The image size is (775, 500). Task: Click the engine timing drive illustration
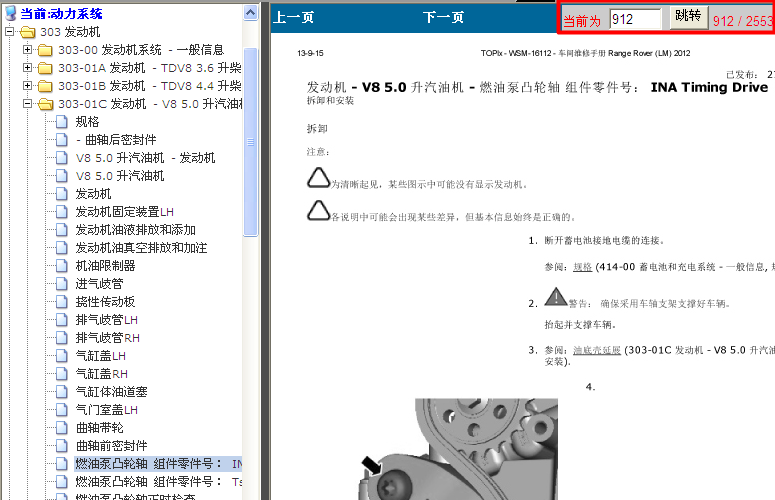pos(458,449)
